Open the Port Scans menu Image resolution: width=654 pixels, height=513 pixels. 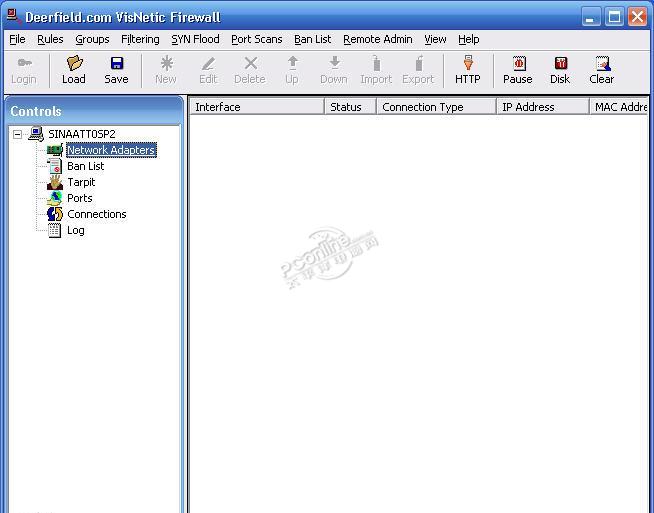tap(257, 39)
